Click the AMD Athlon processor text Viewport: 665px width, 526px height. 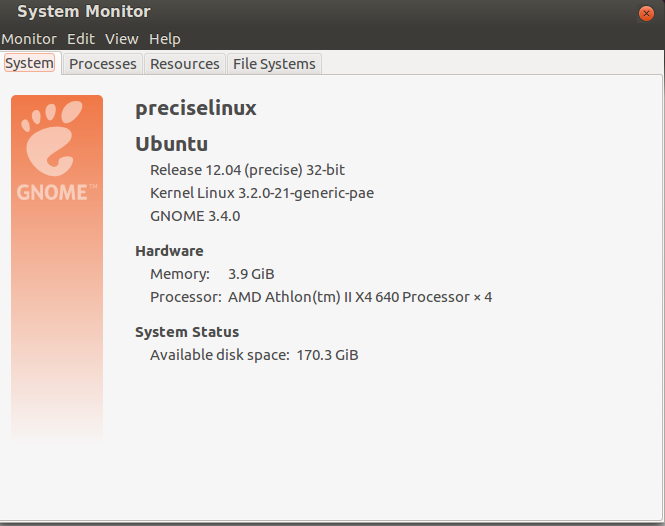[360, 297]
